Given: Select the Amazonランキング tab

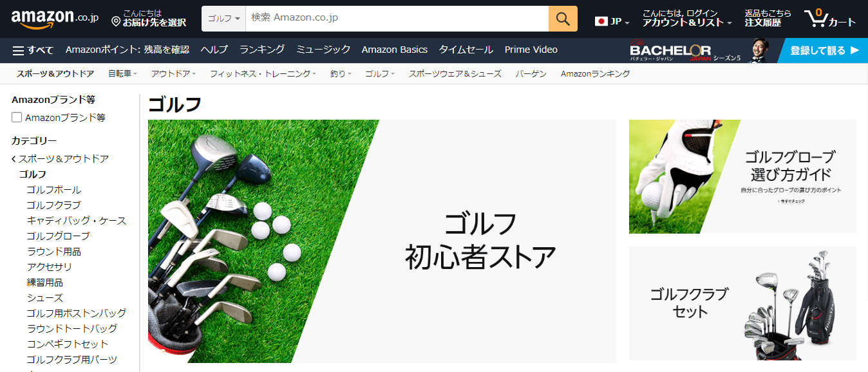Looking at the screenshot, I should [x=595, y=74].
